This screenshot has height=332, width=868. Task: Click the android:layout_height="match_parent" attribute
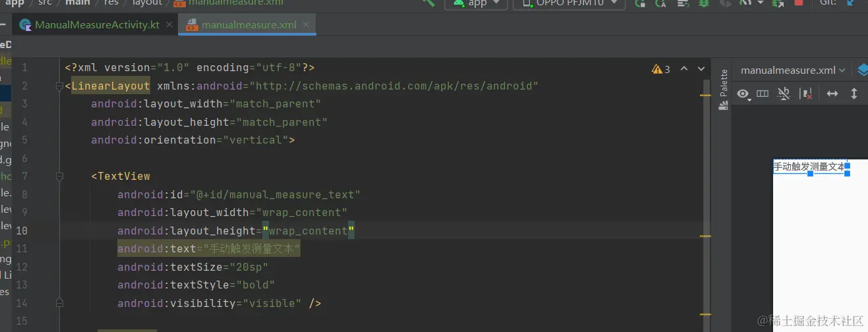pyautogui.click(x=209, y=122)
